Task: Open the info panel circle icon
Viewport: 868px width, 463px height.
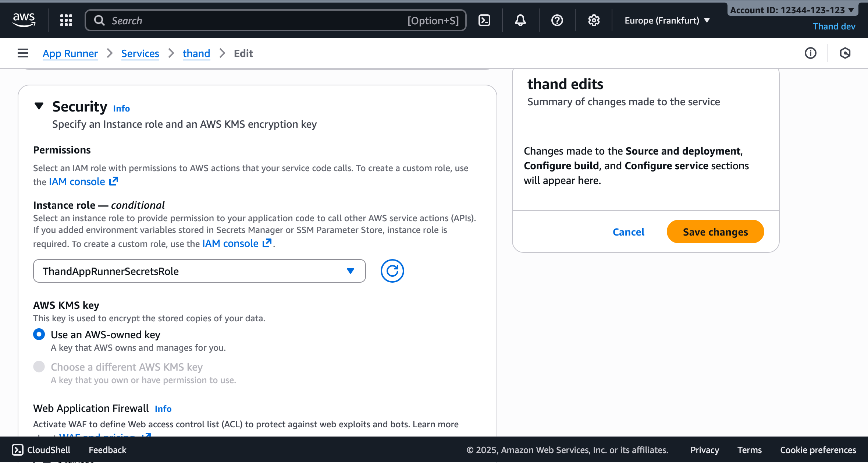Action: pyautogui.click(x=810, y=53)
